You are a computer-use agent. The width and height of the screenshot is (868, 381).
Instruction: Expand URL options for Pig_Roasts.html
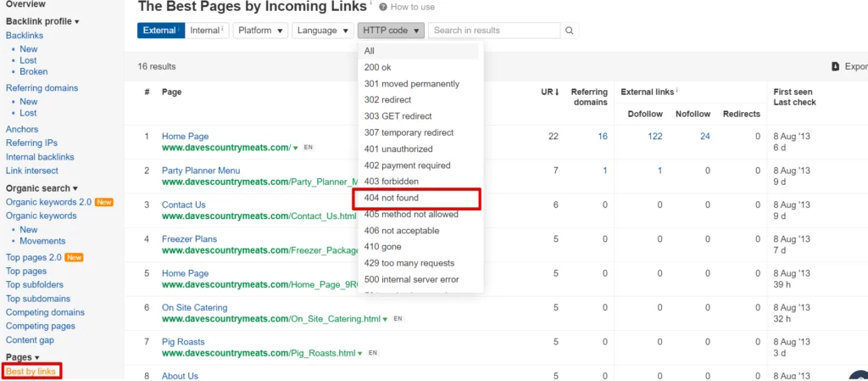(x=359, y=353)
